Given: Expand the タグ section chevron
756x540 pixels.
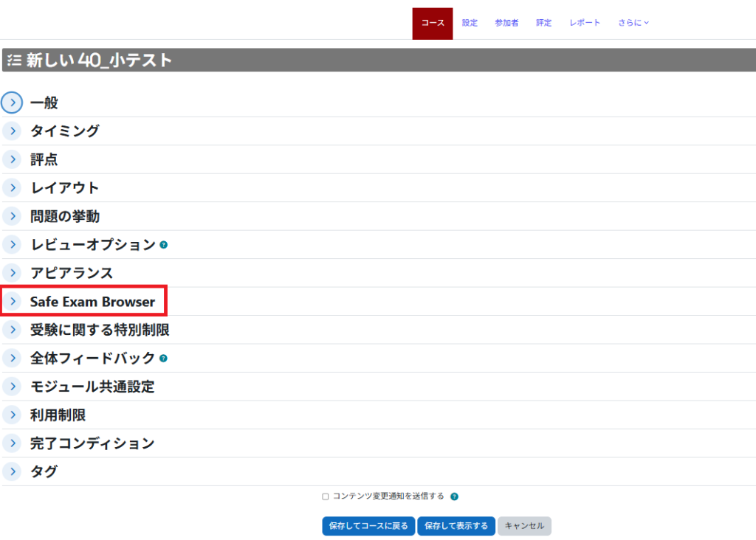Looking at the screenshot, I should [12, 472].
